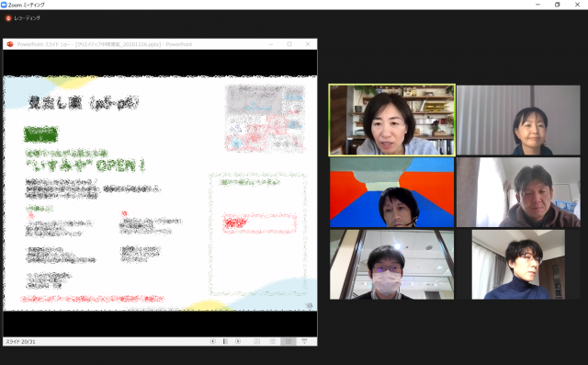Select the highlighted Reading view icon

coord(288,341)
